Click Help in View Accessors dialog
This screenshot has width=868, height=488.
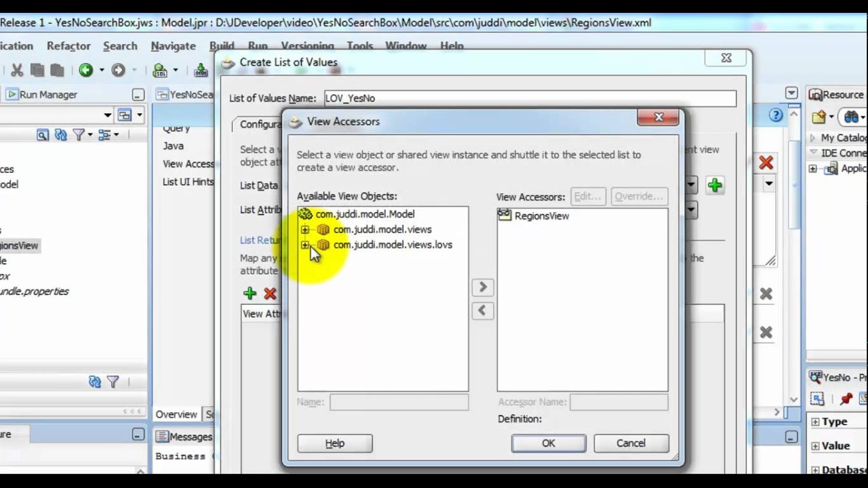click(335, 443)
